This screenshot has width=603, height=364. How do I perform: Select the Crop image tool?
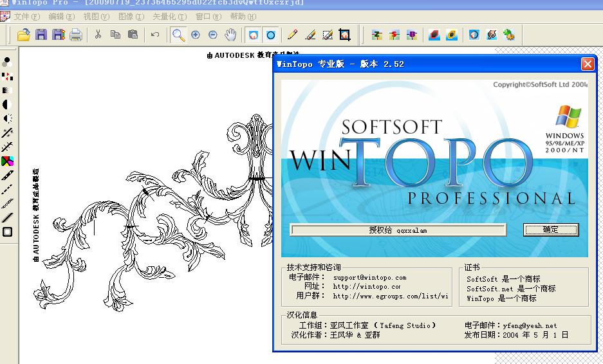(345, 35)
